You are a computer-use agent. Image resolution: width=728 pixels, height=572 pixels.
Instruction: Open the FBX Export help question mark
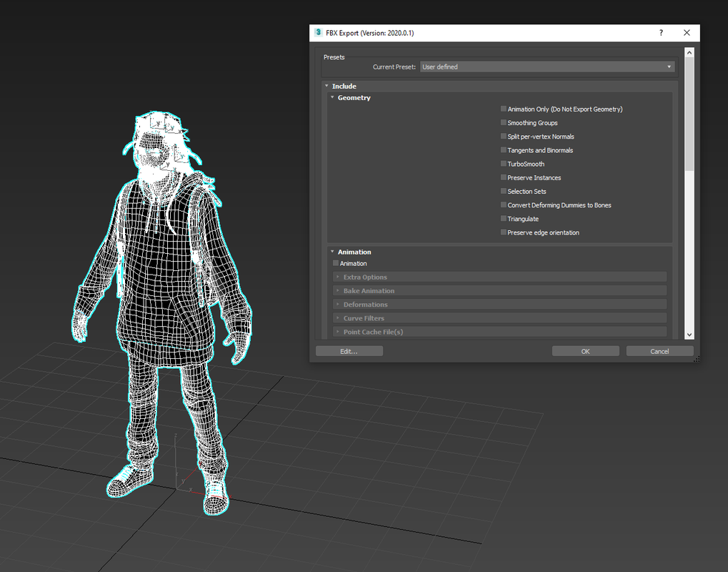pos(661,32)
